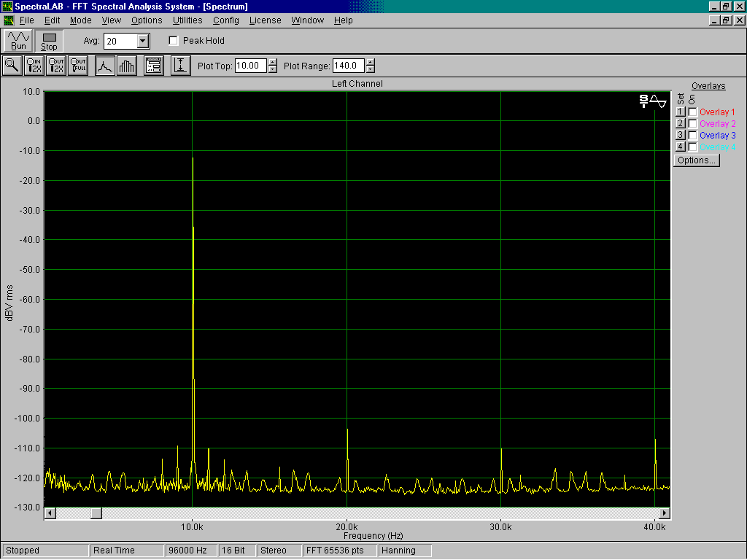Minimize the inner Spectrum window
This screenshot has height=560, width=747.
pos(714,20)
